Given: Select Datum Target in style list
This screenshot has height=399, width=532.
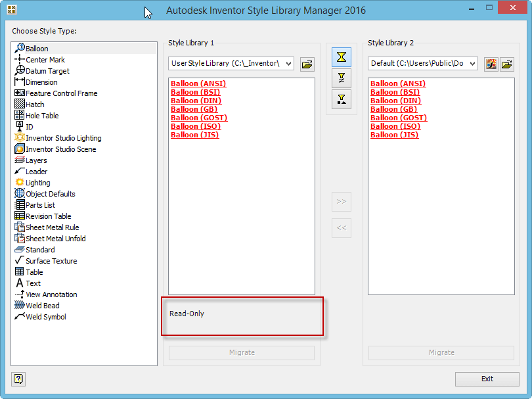Looking at the screenshot, I should click(42, 71).
